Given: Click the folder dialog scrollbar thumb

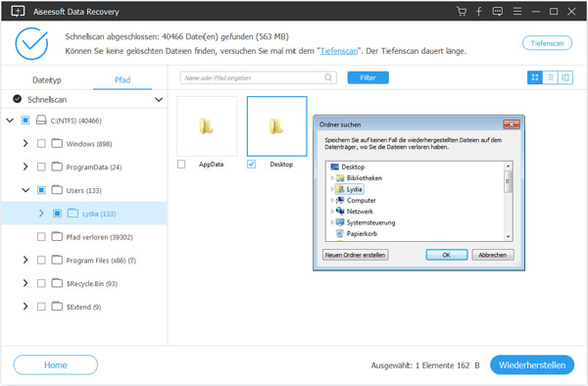Looking at the screenshot, I should 508,182.
